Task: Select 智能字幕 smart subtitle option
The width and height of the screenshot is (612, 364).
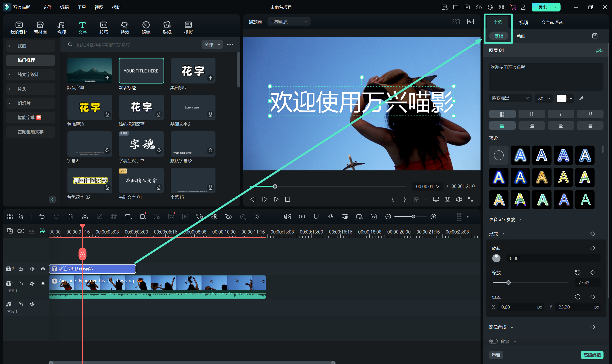Action: tap(30, 118)
